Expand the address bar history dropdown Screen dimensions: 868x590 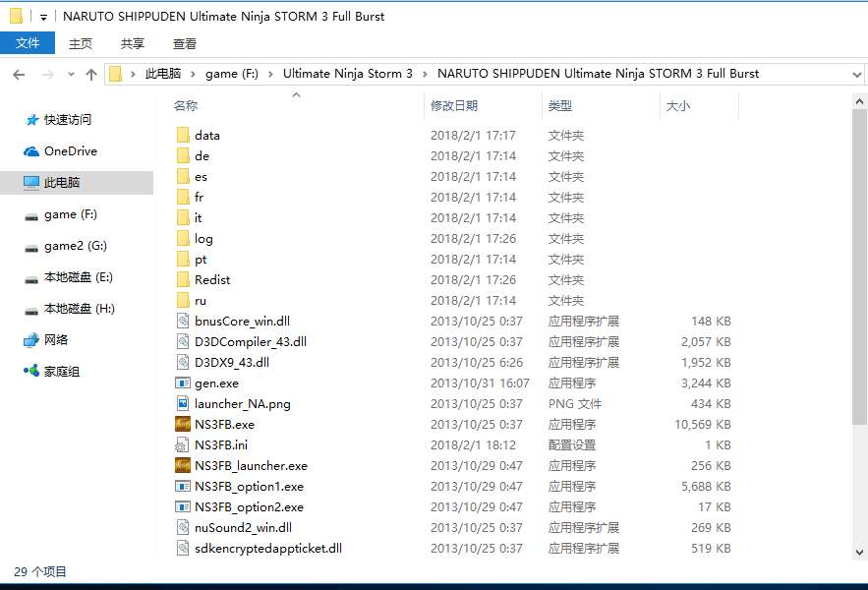pyautogui.click(x=856, y=74)
